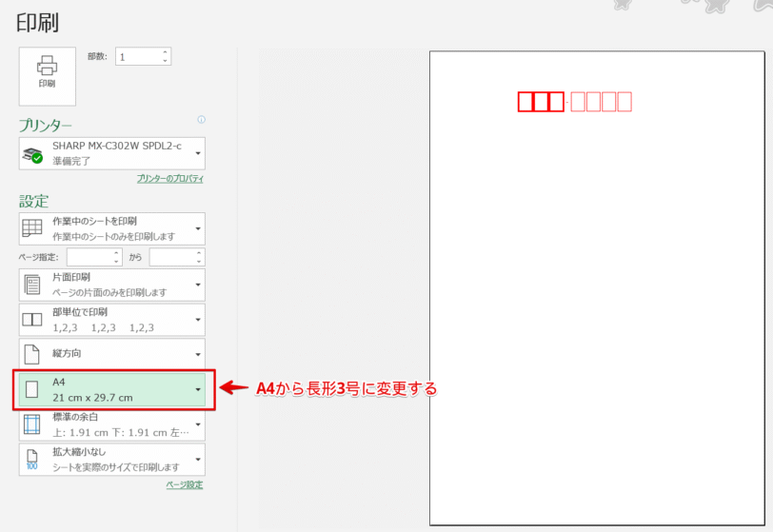Open the 縦方向 orientation dropdown
Viewport: 773px width, 532px height.
pos(112,353)
